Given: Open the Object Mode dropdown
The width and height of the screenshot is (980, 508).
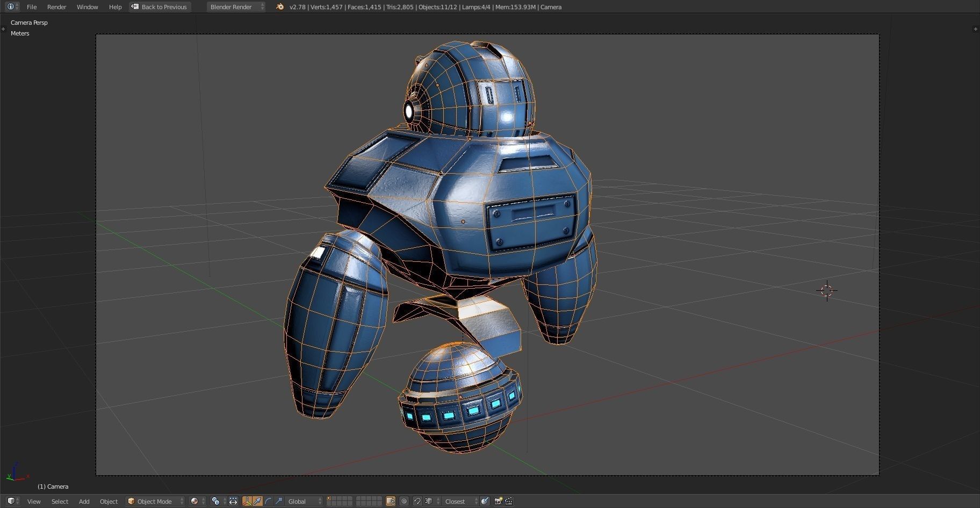Looking at the screenshot, I should click(x=155, y=501).
